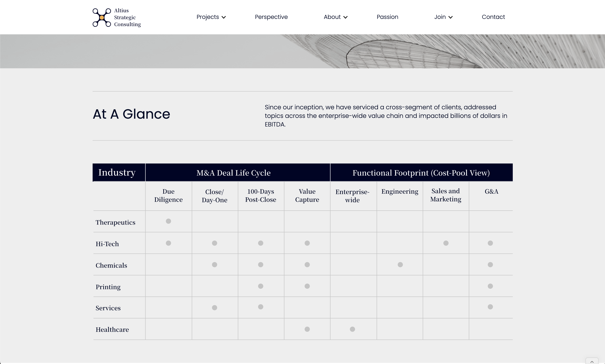The width and height of the screenshot is (605, 364).
Task: Click the Chemicals Value Capture dot
Action: click(307, 265)
